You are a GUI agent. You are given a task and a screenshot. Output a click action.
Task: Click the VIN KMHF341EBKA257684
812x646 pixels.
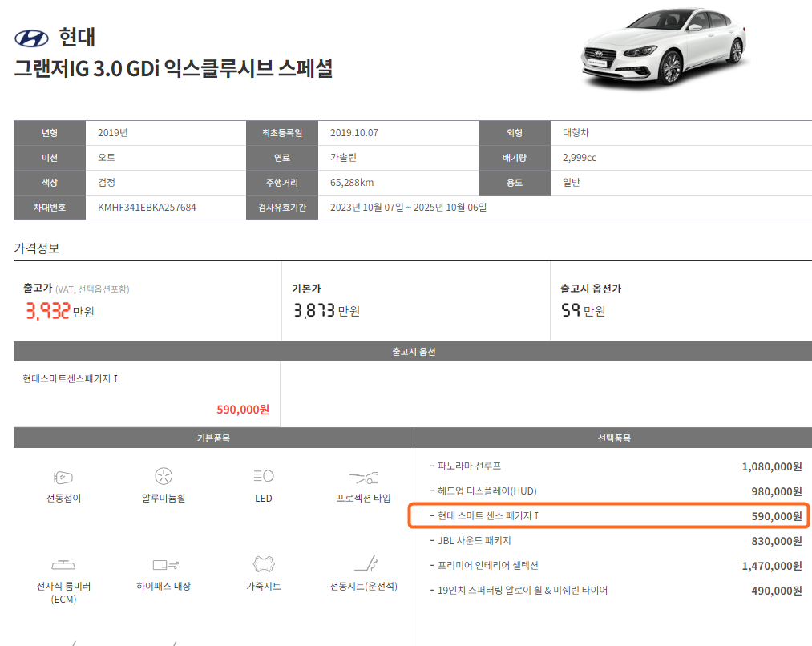point(147,208)
